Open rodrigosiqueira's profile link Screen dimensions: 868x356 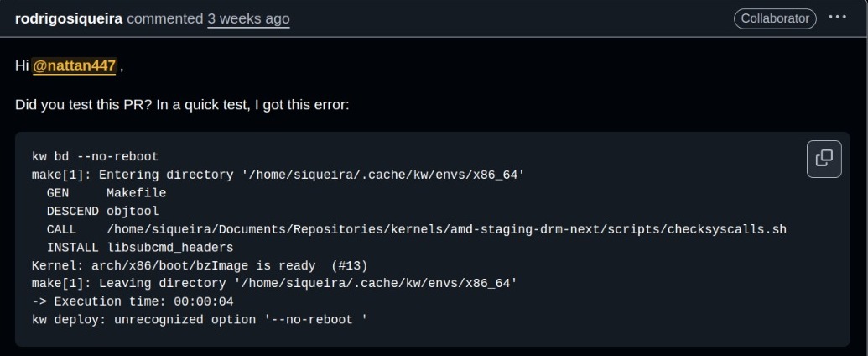69,18
